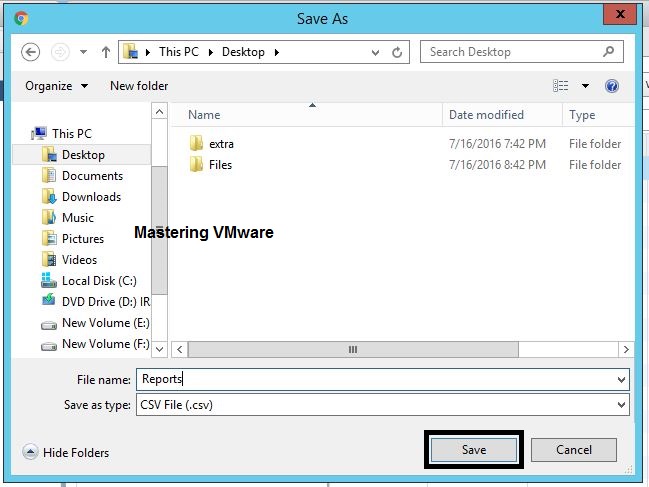Click the Cancel button
The height and width of the screenshot is (487, 649).
[574, 450]
